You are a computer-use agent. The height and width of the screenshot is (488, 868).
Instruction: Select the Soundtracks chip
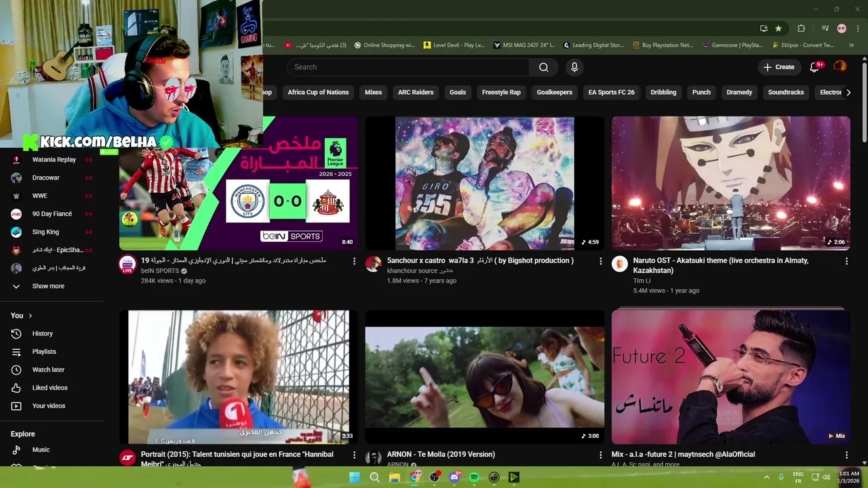[786, 92]
